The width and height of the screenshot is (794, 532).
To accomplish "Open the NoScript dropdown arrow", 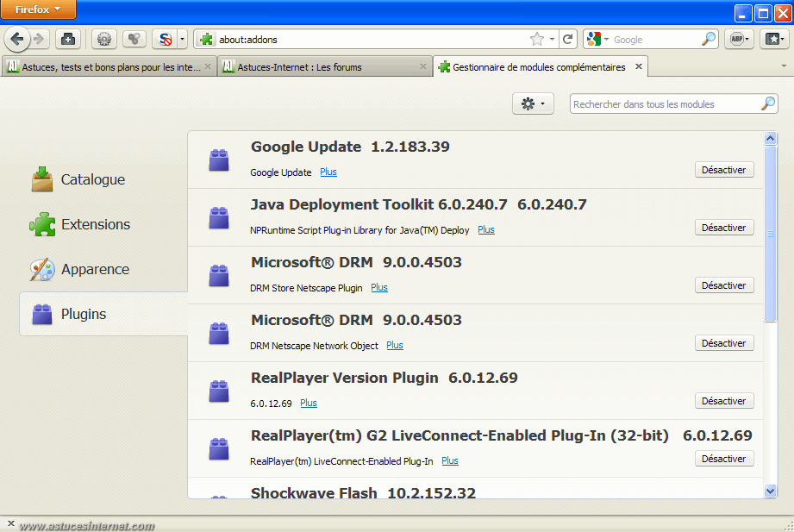I will [x=182, y=39].
